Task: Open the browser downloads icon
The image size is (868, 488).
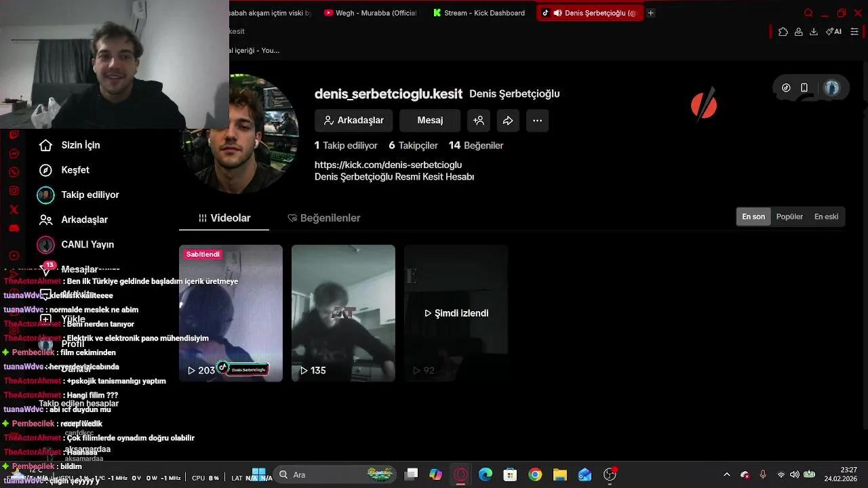Action: (x=814, y=31)
